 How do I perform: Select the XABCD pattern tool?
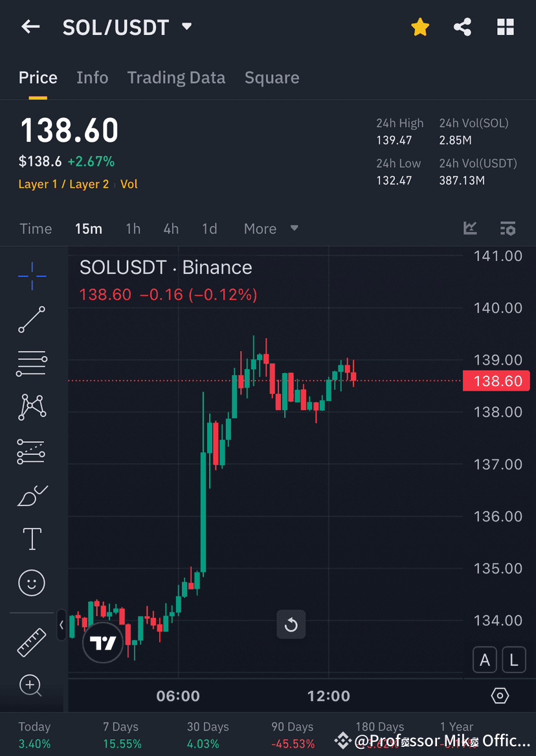32,407
